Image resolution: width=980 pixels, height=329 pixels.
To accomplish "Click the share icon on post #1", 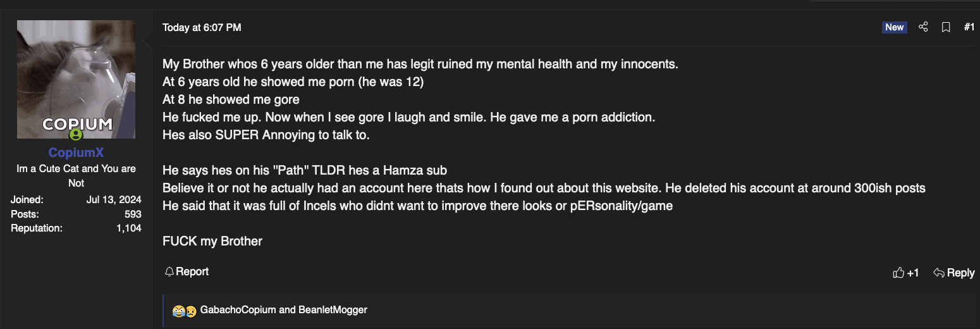I will (x=923, y=27).
